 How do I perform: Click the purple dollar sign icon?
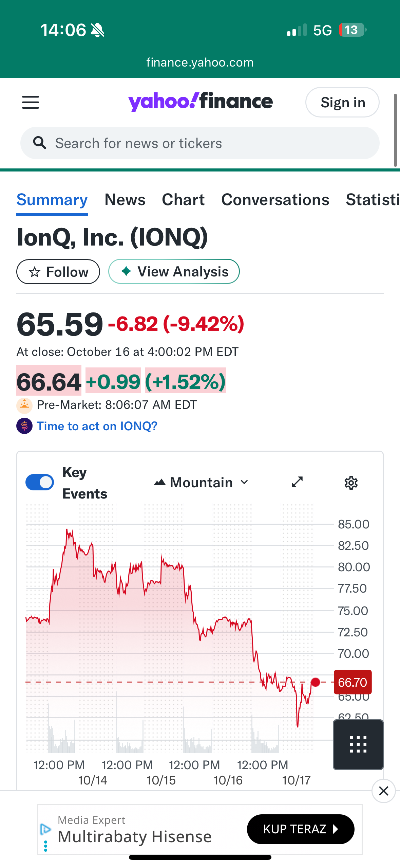pyautogui.click(x=24, y=426)
